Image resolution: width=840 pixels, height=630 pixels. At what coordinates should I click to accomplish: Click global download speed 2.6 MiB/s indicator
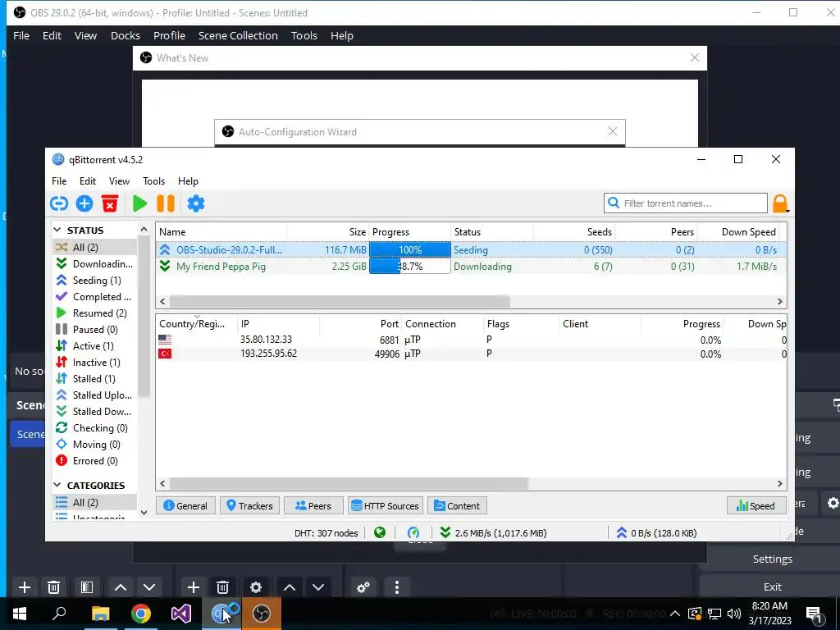tap(493, 533)
